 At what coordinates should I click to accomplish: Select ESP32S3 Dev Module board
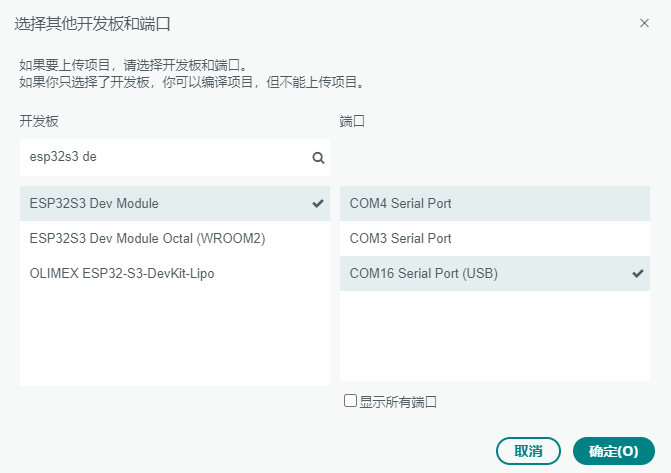pyautogui.click(x=94, y=203)
